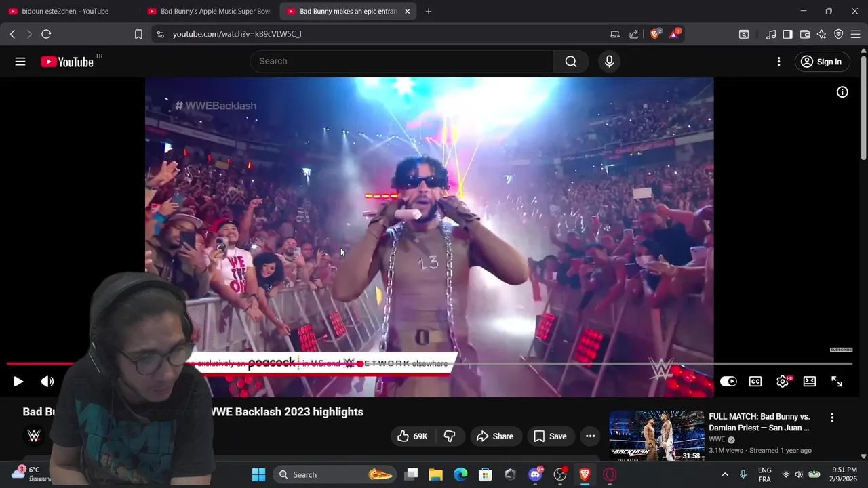Reload the current page
The height and width of the screenshot is (488, 868).
coord(46,34)
